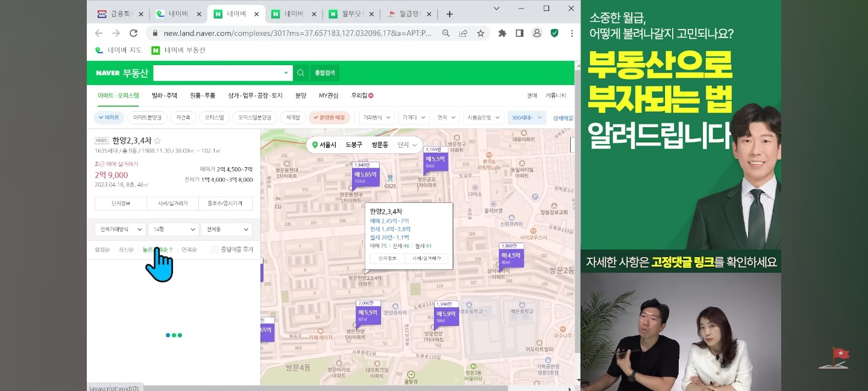This screenshot has width=868, height=391.
Task: Open the 사용승인일 filter dropdown
Action: pyautogui.click(x=483, y=118)
